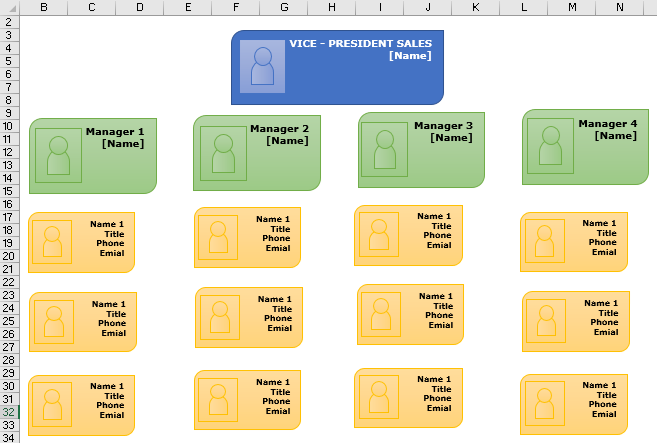Click photo icon of row 24 card under Manager 1
Image resolution: width=657 pixels, height=443 pixels.
coord(54,322)
